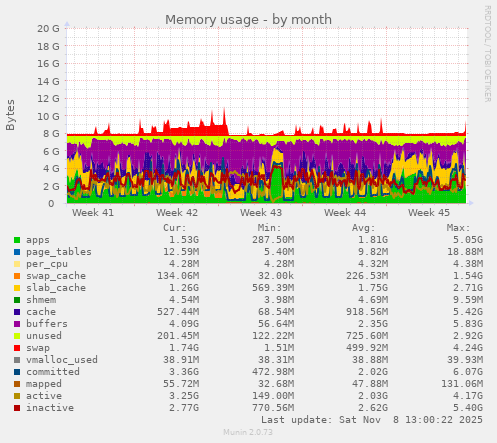
Task: Click the dark blue cache legend swatch
Action: pyautogui.click(x=17, y=312)
